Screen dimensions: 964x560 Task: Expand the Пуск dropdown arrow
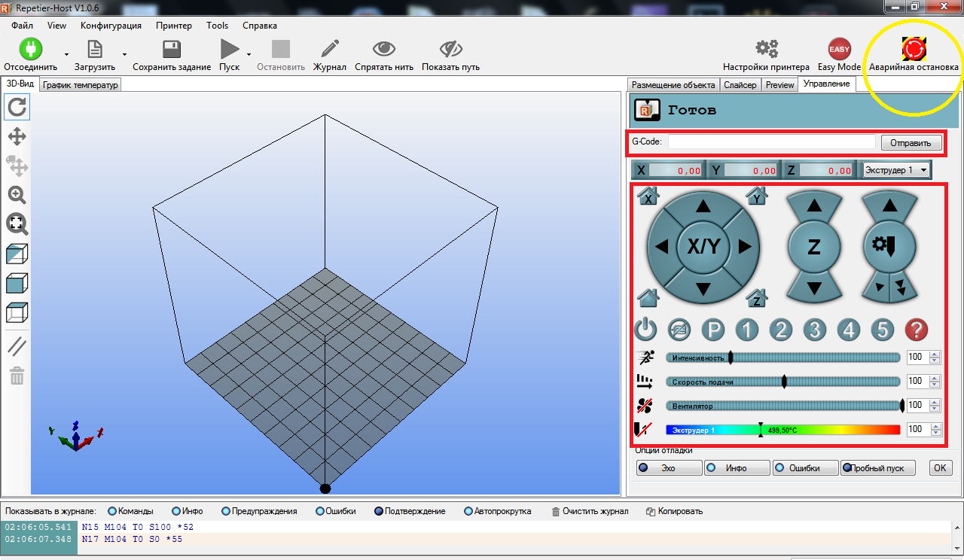[248, 55]
